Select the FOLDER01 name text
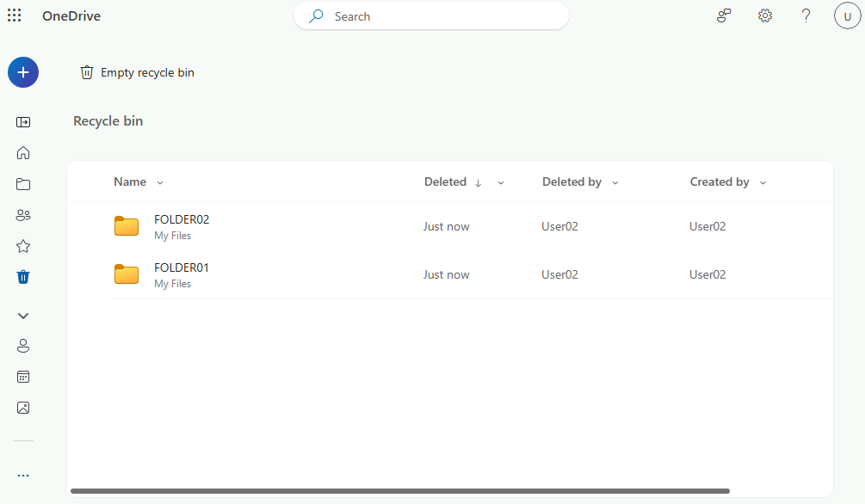This screenshot has height=504, width=865. (182, 267)
